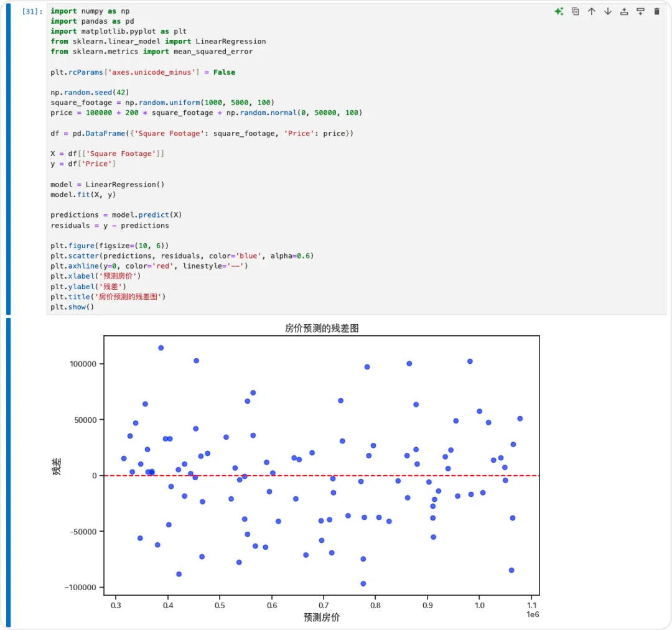672x630 pixels.
Task: Click the plt.rcParams 'axes.unicode_minus' line
Action: click(x=142, y=72)
